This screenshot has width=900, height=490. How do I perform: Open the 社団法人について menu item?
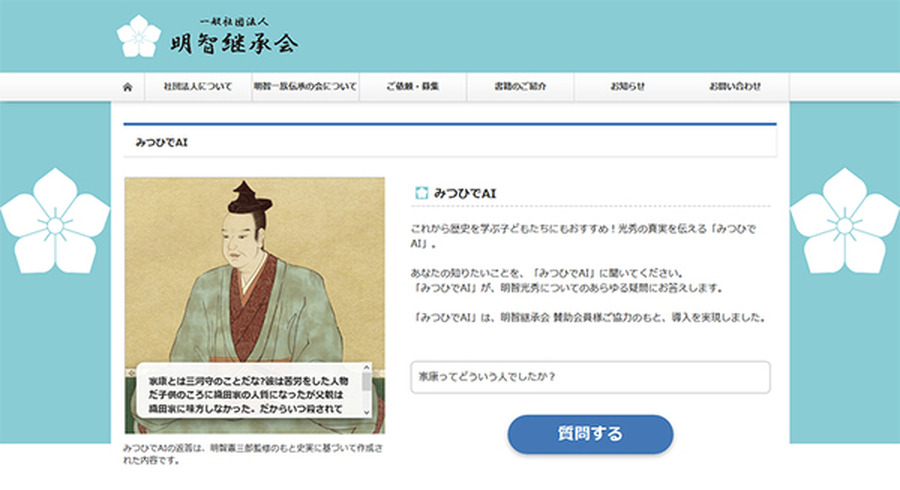(x=198, y=87)
